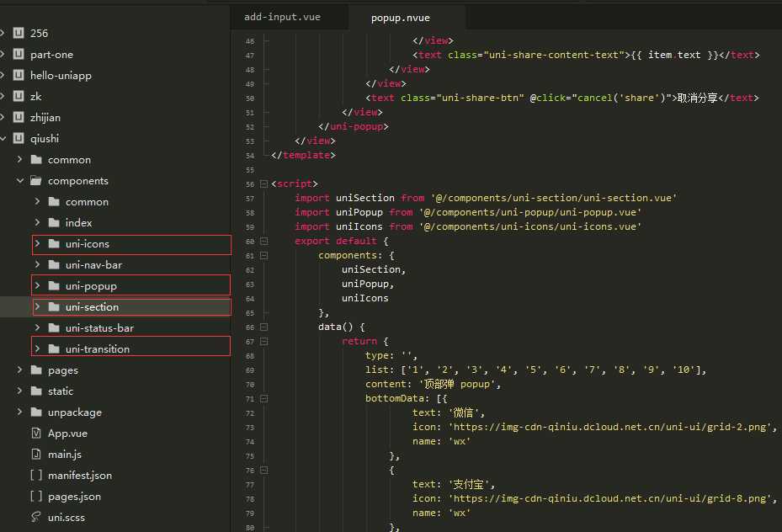Click the open components folder icon
This screenshot has width=782, height=532.
click(x=36, y=180)
